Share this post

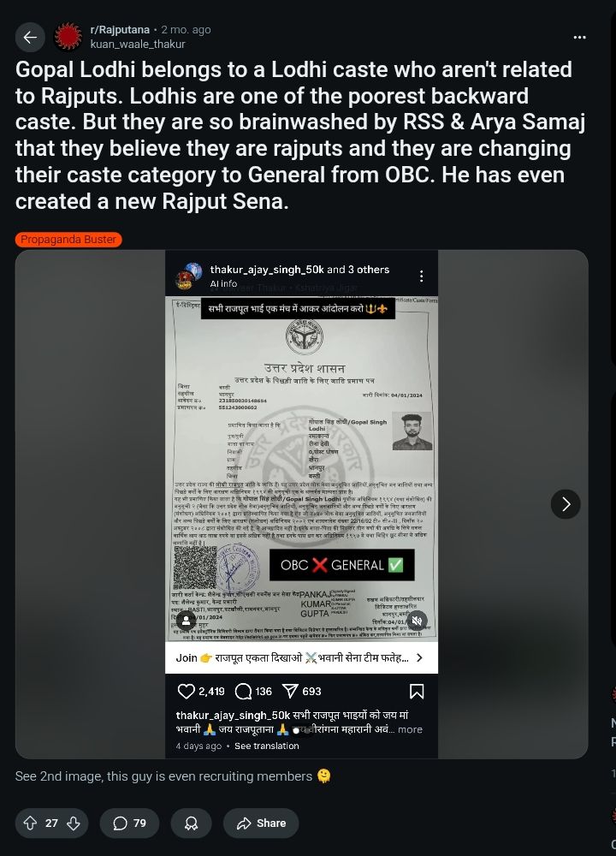[261, 823]
